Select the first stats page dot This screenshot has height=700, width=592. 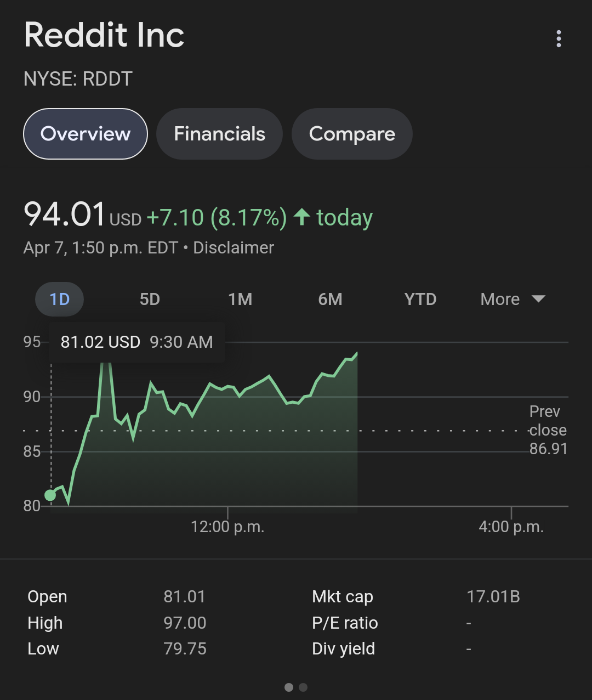point(289,687)
